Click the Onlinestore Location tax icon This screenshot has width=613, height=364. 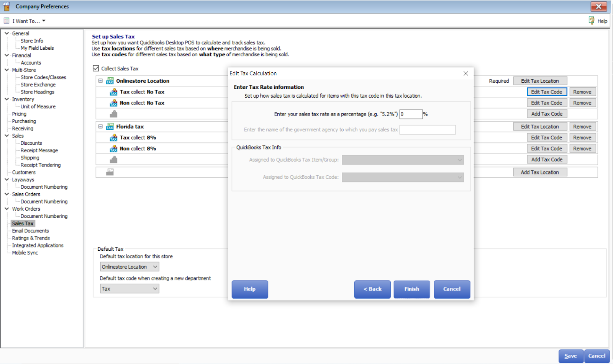[x=110, y=81]
